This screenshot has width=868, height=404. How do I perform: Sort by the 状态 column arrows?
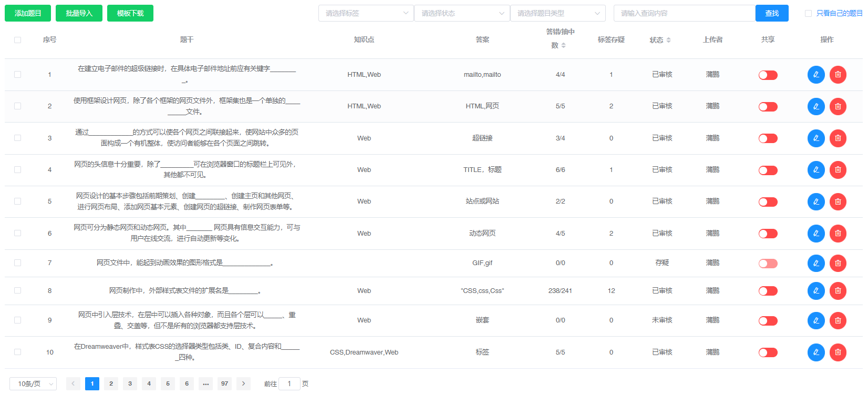pyautogui.click(x=668, y=40)
